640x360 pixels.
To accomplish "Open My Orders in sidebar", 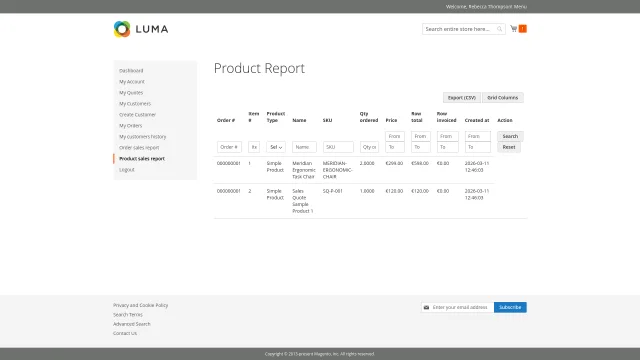I will [131, 126].
